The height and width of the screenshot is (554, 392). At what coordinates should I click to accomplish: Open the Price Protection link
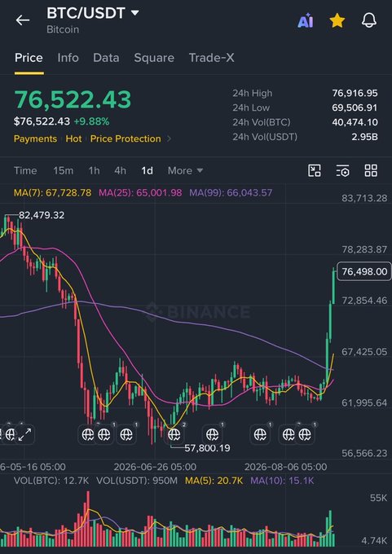(126, 138)
